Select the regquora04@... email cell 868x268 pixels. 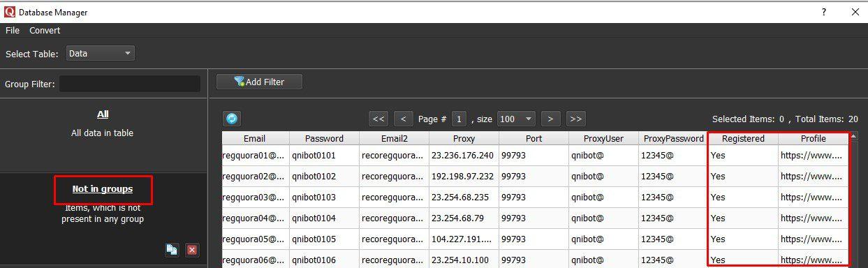click(x=256, y=218)
